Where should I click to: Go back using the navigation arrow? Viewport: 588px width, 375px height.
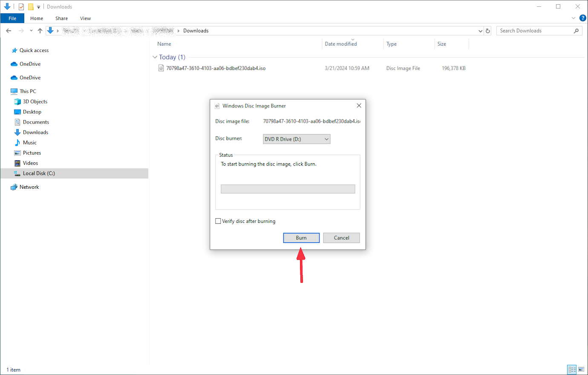(x=9, y=30)
